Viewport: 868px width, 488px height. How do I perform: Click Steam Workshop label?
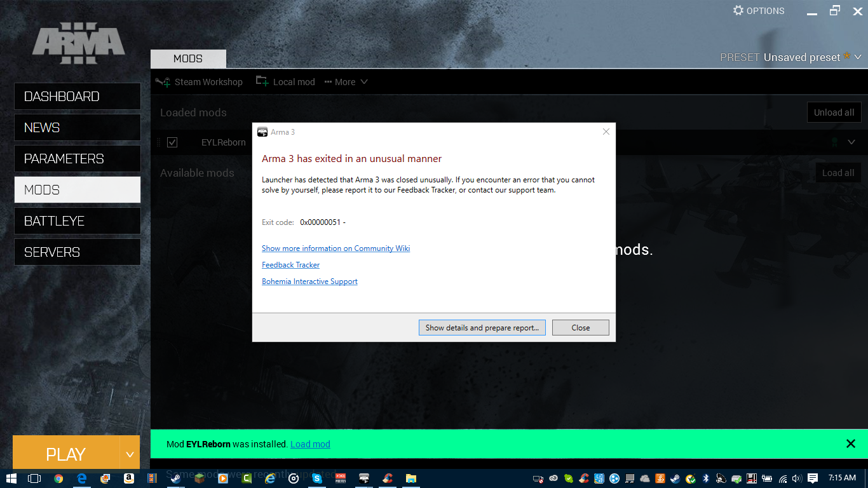208,82
